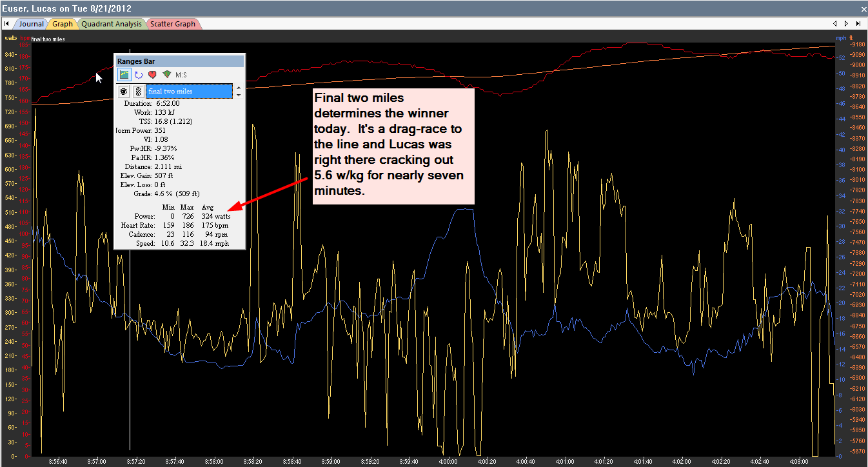Image resolution: width=868 pixels, height=467 pixels.
Task: Click the next-workout arrow at top right
Action: (x=846, y=23)
